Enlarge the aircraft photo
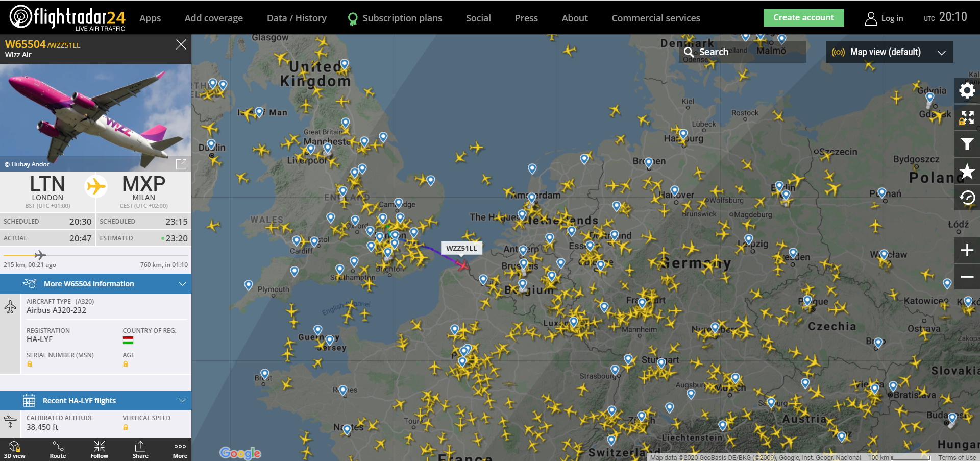The height and width of the screenshot is (461, 980). 181,164
